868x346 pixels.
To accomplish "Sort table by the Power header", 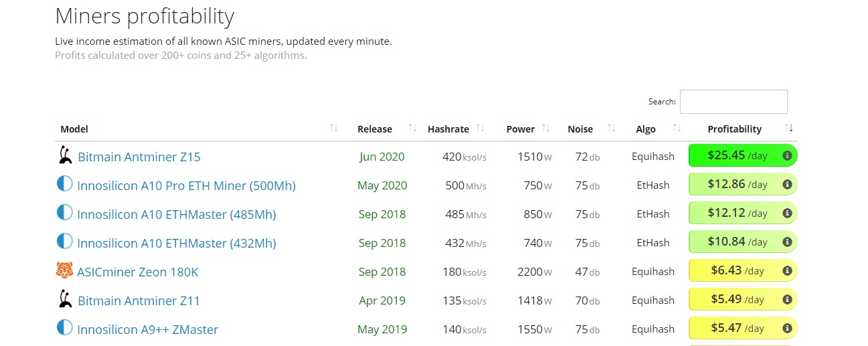I will (x=521, y=129).
